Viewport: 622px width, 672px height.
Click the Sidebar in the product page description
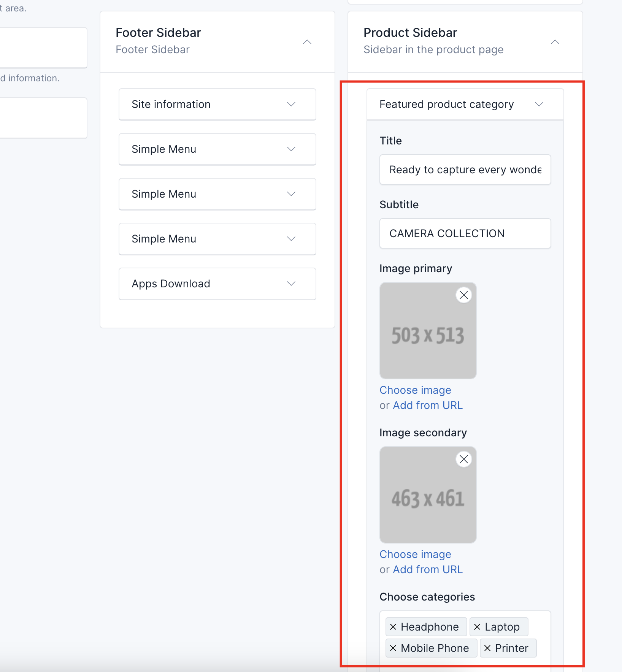(x=433, y=50)
